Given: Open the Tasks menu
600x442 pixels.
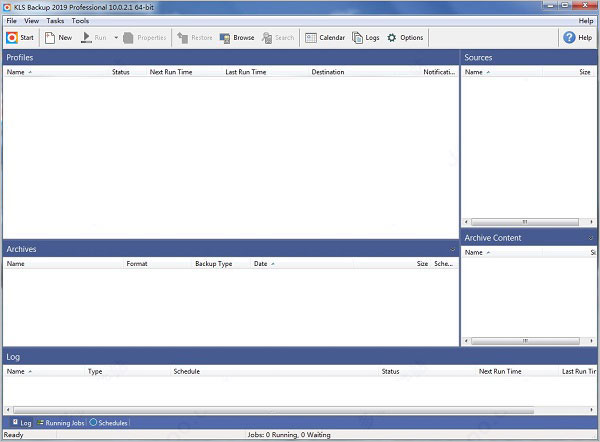Looking at the screenshot, I should [x=55, y=21].
